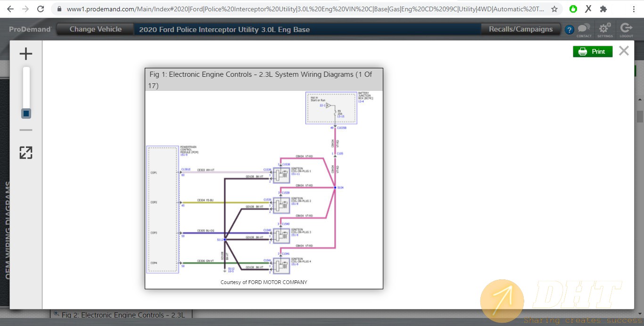This screenshot has height=326, width=644.
Task: Zoom out with the minus icon
Action: [x=26, y=130]
